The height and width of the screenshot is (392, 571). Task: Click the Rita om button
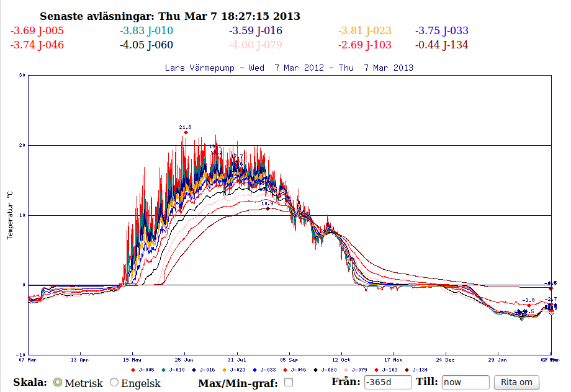click(x=516, y=383)
